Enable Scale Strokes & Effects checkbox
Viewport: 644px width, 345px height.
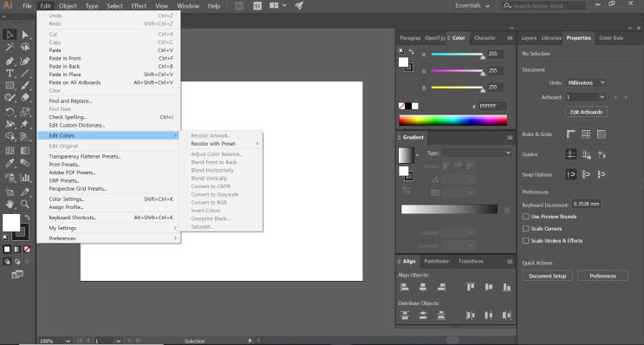point(526,241)
